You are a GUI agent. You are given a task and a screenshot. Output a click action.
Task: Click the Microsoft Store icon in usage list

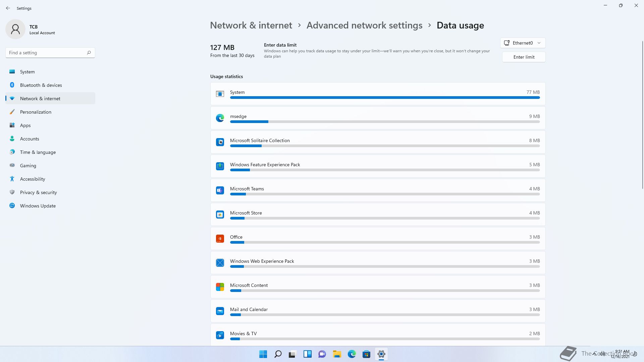[220, 215]
